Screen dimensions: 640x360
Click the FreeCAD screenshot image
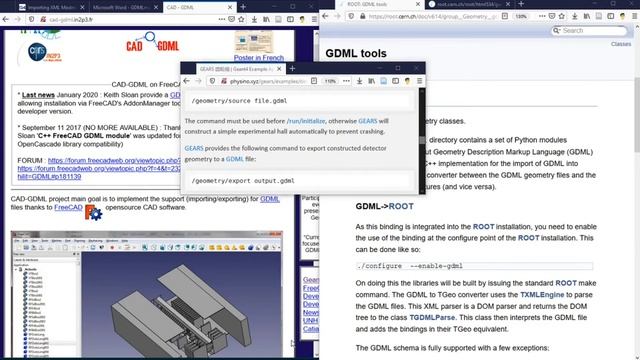147,294
